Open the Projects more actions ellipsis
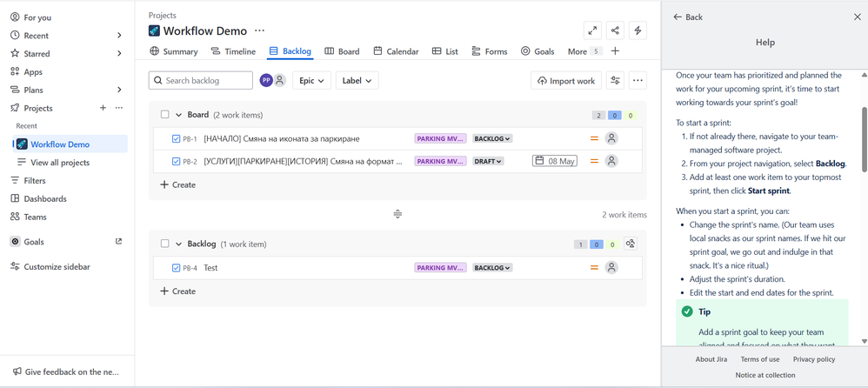Viewport: 868px width, 388px height. point(118,108)
